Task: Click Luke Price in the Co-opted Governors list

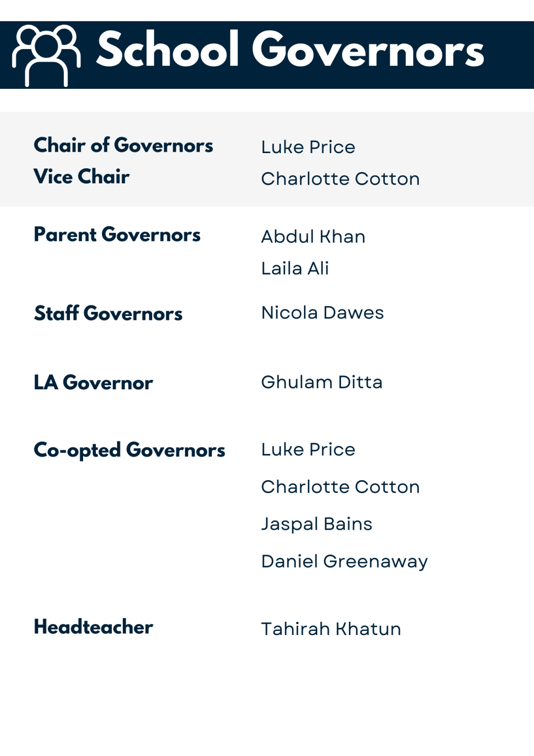Action: pos(308,450)
